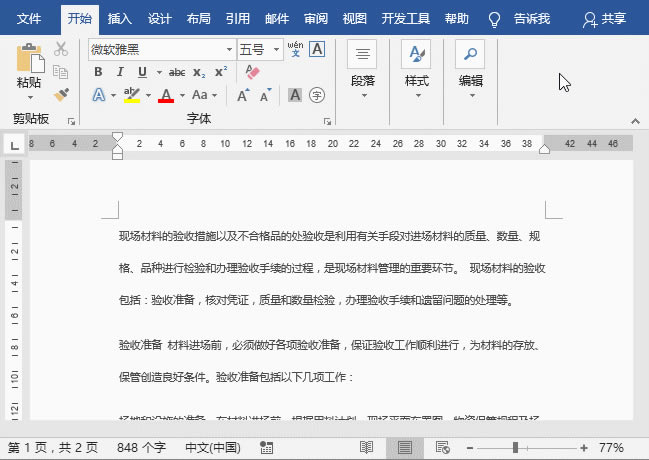
Task: Switch to Web Layout view
Action: [442, 448]
